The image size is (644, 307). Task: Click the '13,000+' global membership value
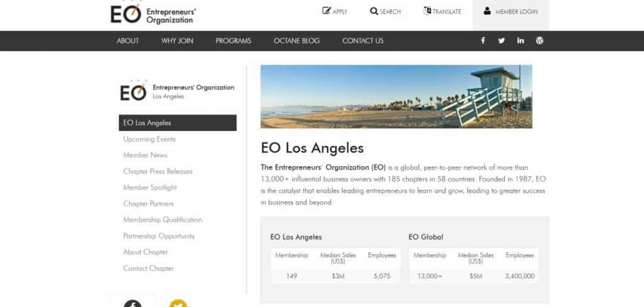coord(430,276)
